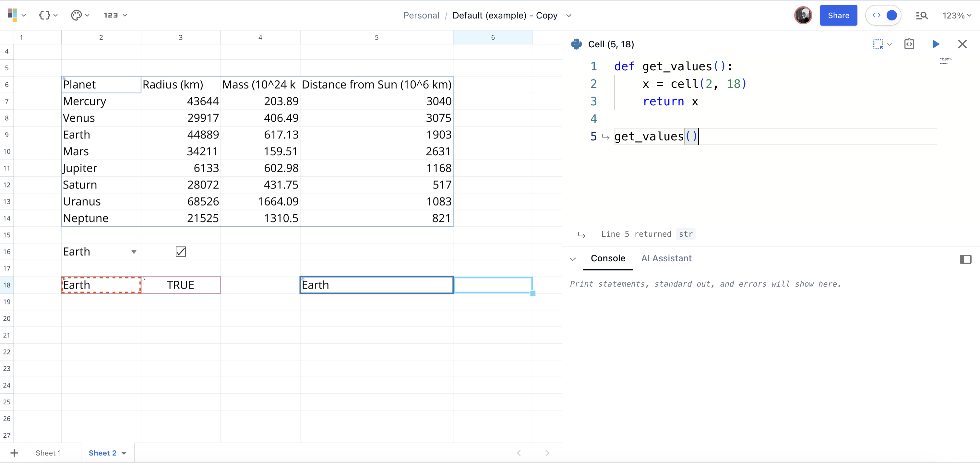The width and height of the screenshot is (980, 463).
Task: Open Sheet 2 tab dropdown arrow
Action: pyautogui.click(x=124, y=453)
